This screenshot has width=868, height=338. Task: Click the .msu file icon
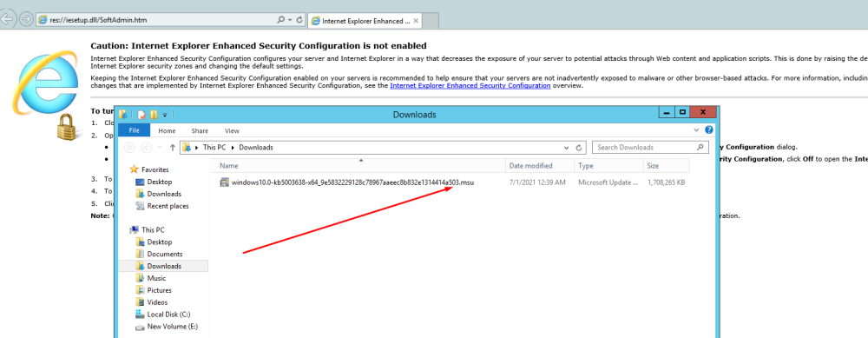pyautogui.click(x=224, y=182)
